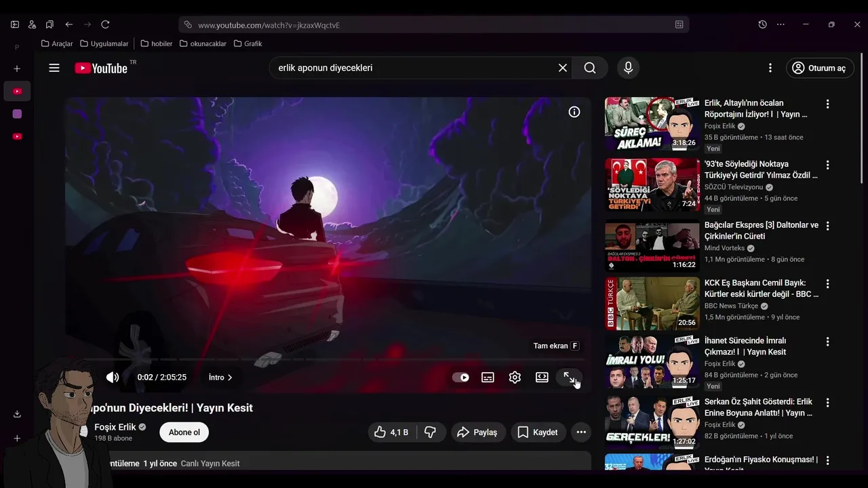This screenshot has height=488, width=868.
Task: Open YouTube settings three-dot menu
Action: [x=770, y=68]
